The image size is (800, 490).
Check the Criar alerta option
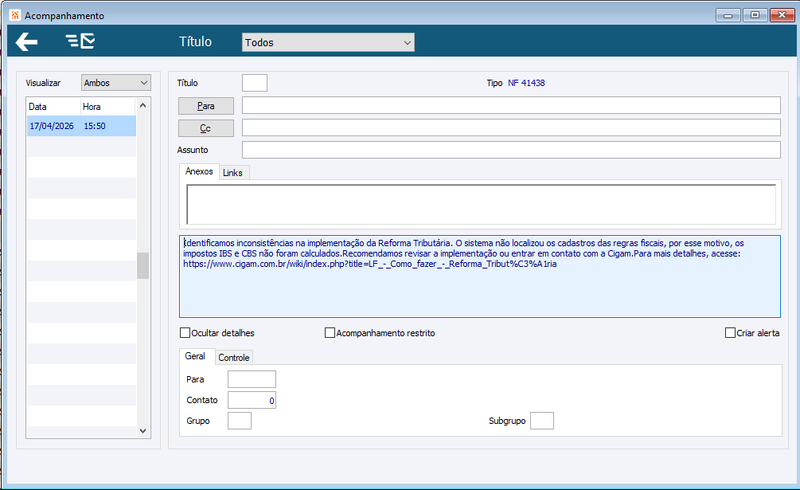tap(730, 333)
